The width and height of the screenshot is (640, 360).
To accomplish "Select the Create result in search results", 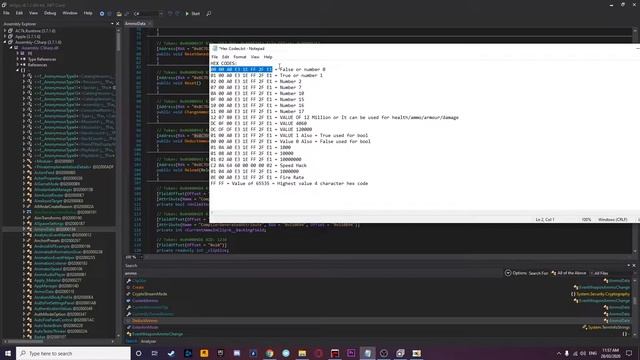I will tap(138, 287).
